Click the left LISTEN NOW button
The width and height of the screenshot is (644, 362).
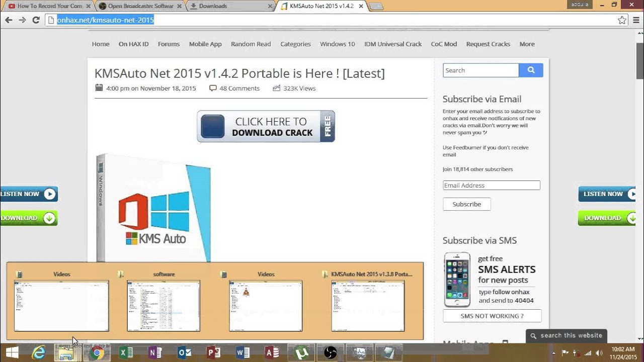29,194
